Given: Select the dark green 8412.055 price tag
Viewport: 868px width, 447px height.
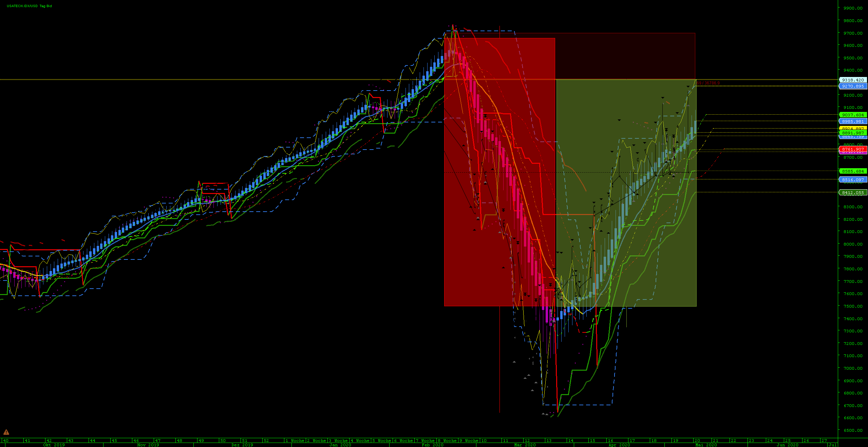Looking at the screenshot, I should 853,193.
